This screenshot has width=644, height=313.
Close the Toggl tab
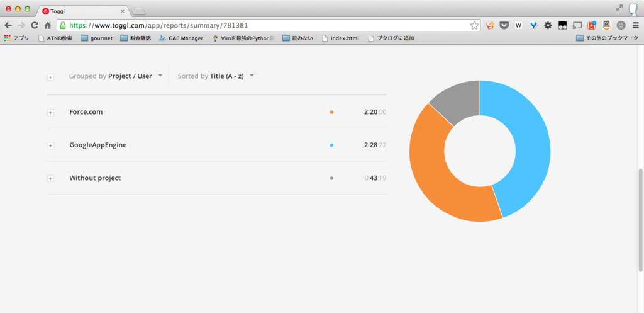123,11
